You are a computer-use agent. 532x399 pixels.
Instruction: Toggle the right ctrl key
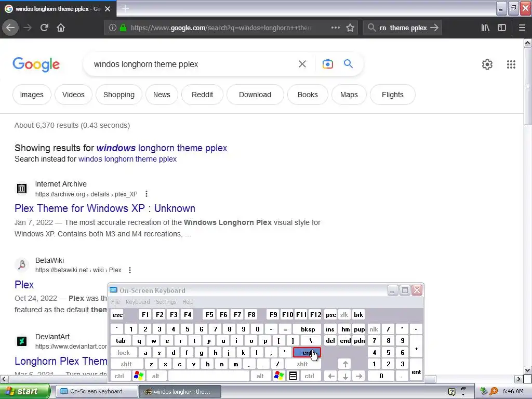[x=310, y=376]
